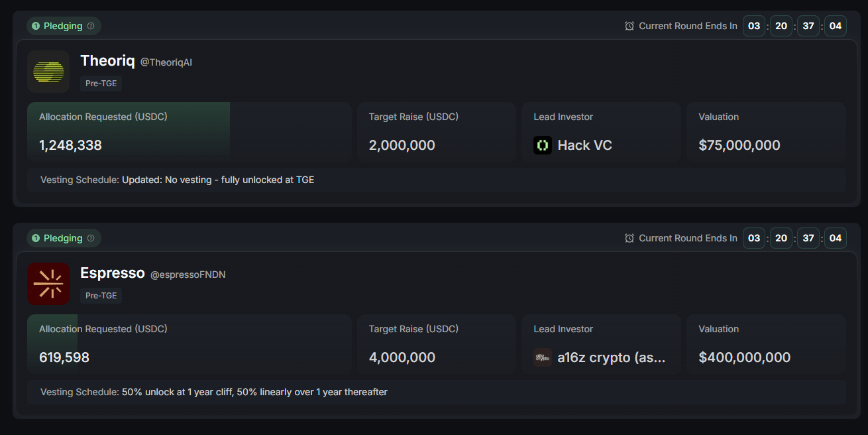Select Theoriq target raise 2,000,000
The height and width of the screenshot is (435, 868).
402,145
